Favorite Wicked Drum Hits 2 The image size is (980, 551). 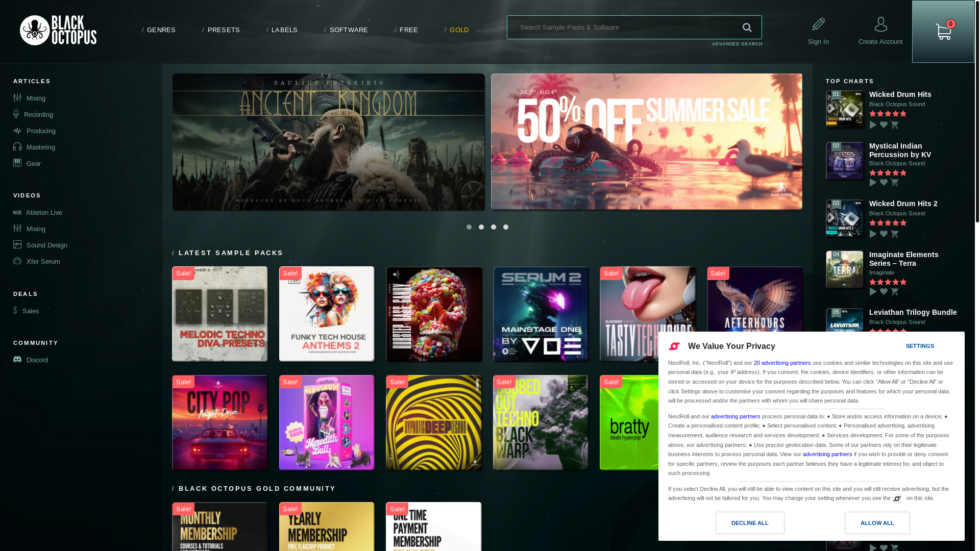click(x=884, y=234)
